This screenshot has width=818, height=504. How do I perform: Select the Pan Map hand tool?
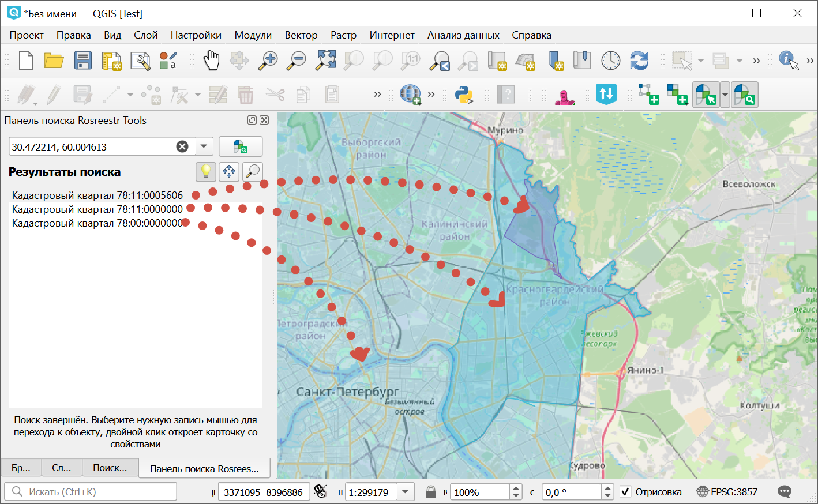click(212, 61)
